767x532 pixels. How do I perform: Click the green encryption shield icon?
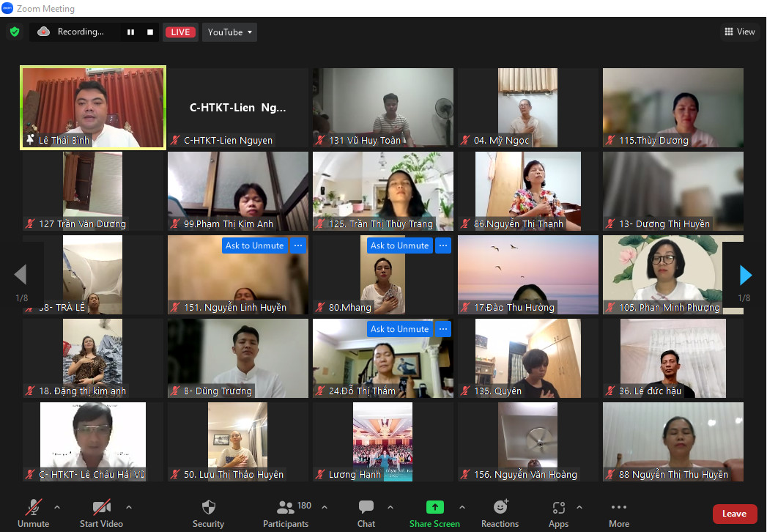click(x=15, y=32)
